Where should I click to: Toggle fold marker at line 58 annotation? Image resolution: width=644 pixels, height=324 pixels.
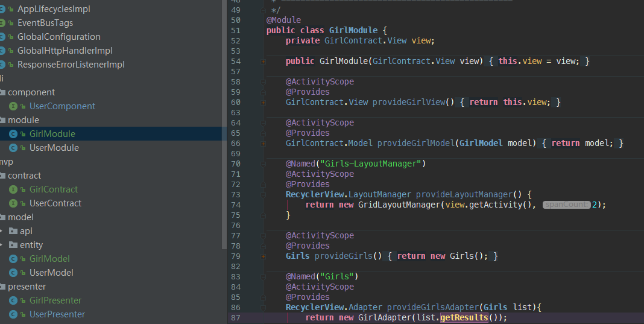[263, 82]
